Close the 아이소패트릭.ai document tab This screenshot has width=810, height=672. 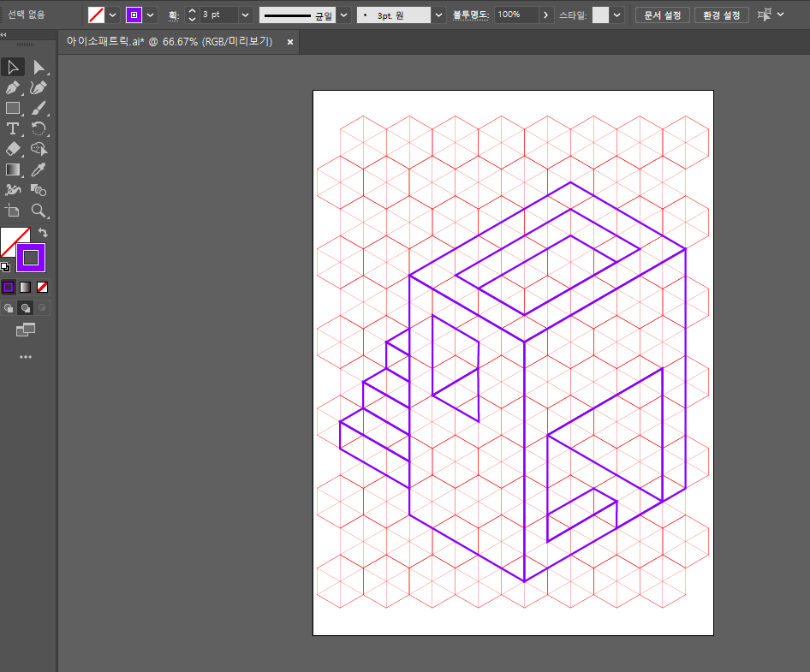[x=290, y=42]
